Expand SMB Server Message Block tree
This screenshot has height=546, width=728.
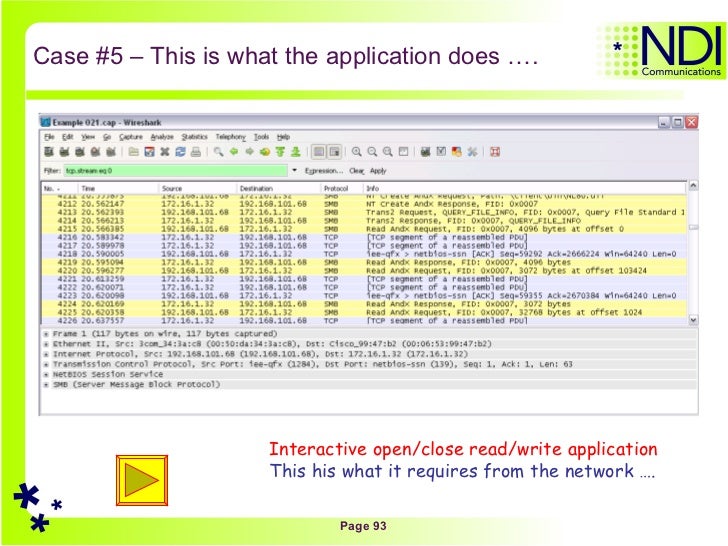pos(46,385)
